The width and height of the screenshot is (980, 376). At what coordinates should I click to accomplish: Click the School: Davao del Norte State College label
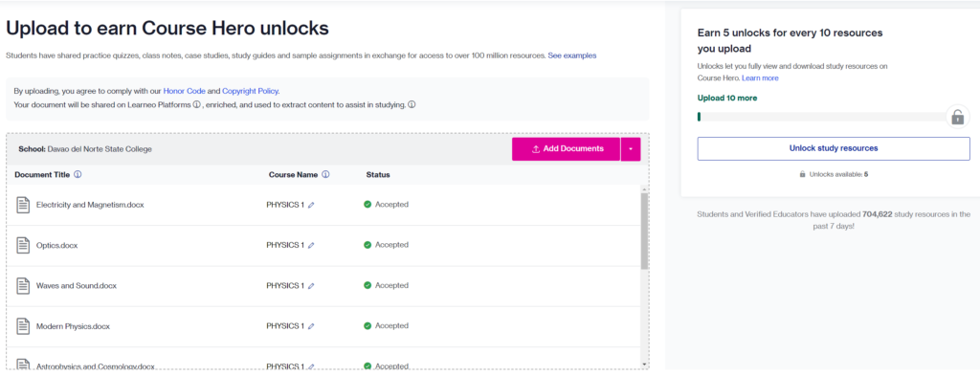tap(85, 149)
